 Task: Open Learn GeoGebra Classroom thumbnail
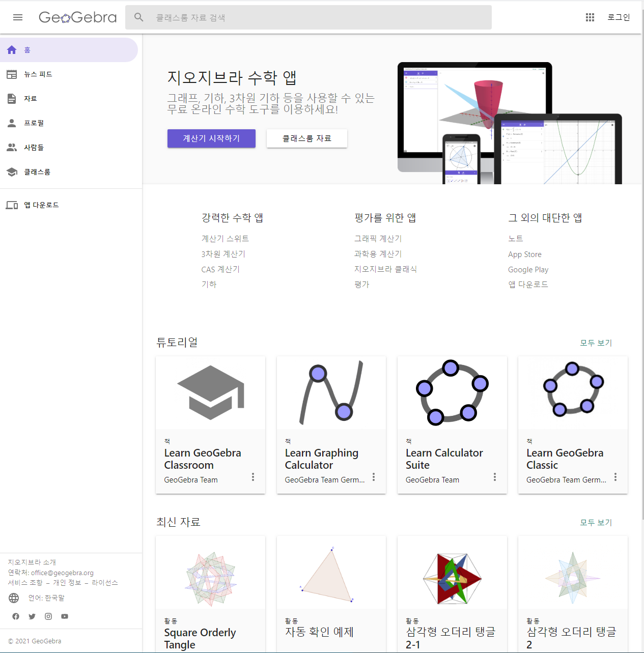211,392
